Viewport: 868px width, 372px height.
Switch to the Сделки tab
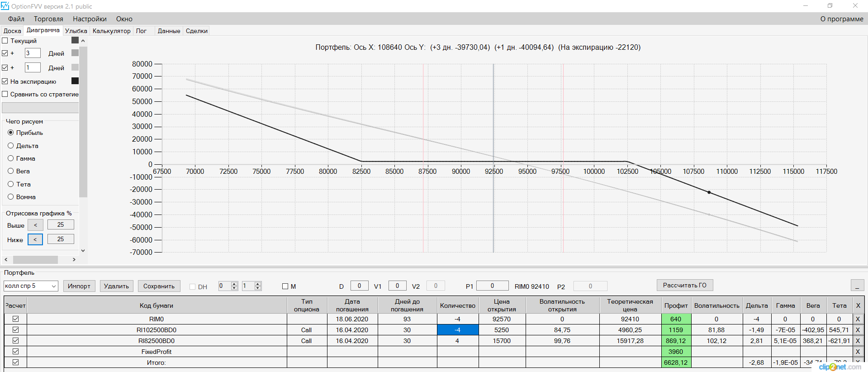pos(197,31)
